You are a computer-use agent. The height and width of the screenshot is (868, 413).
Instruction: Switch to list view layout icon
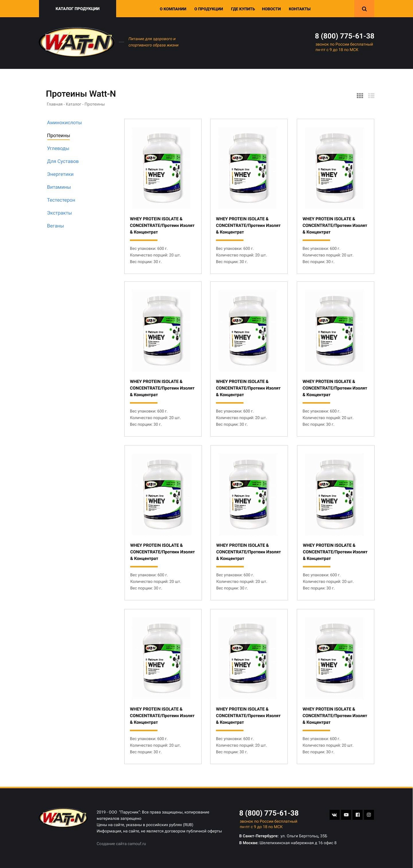point(371,96)
